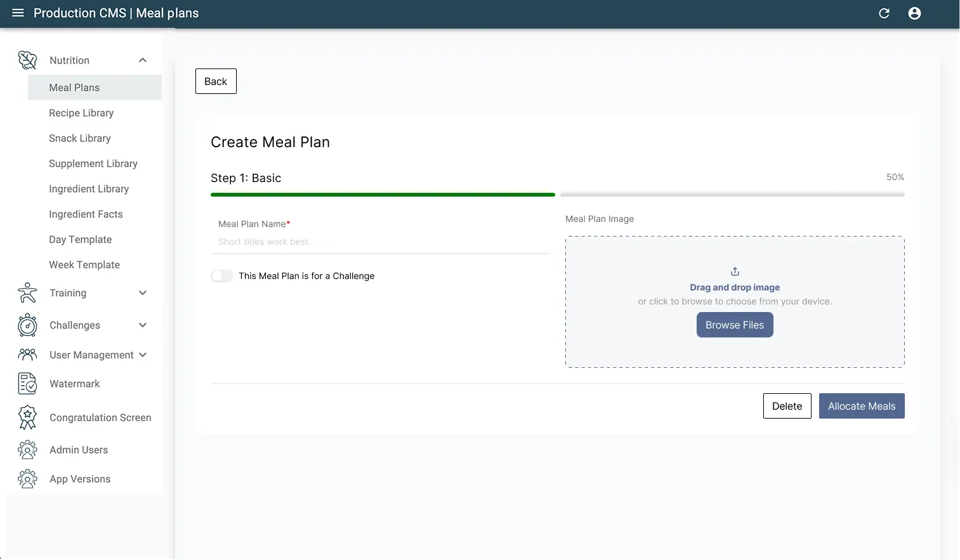Open Watermark menu label
960x560 pixels.
75,384
